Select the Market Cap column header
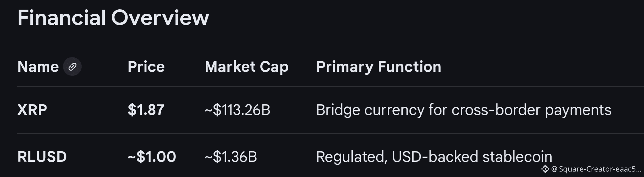644x177 pixels. pos(247,66)
